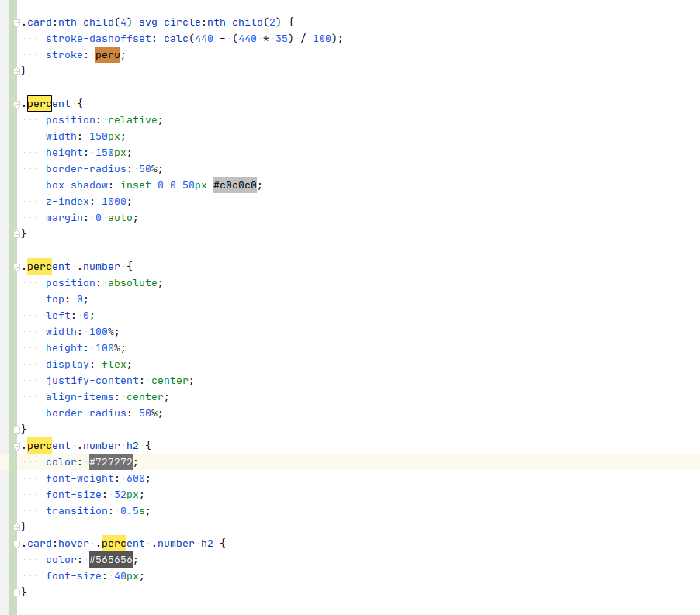Image resolution: width=700 pixels, height=615 pixels.
Task: Click justify-content property
Action: [92, 381]
